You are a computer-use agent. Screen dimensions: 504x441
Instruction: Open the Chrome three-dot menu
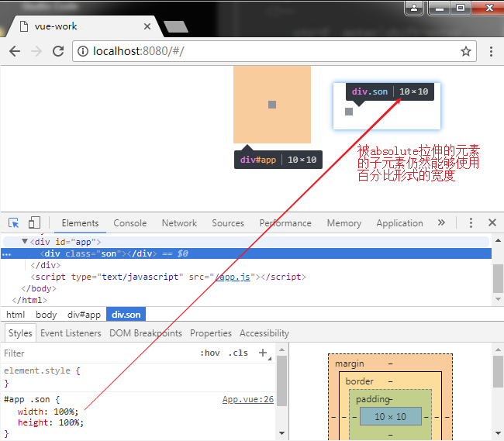point(491,51)
